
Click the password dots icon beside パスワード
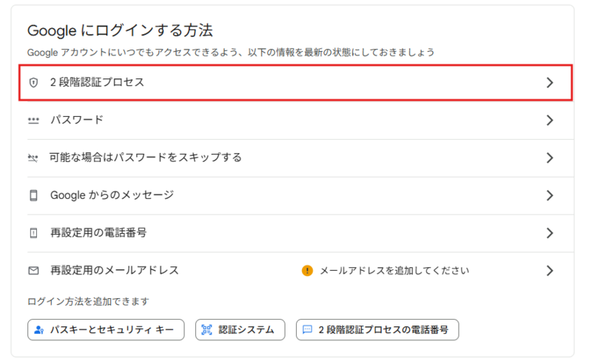[x=33, y=121]
